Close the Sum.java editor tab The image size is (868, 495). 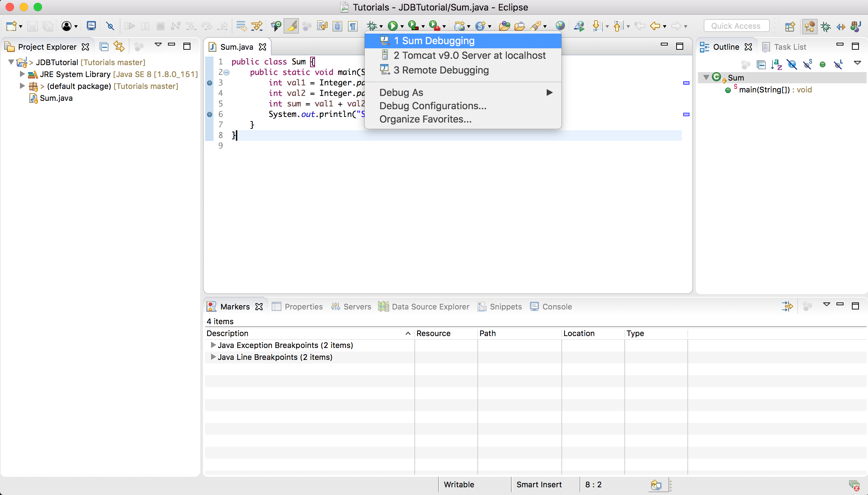[x=262, y=47]
